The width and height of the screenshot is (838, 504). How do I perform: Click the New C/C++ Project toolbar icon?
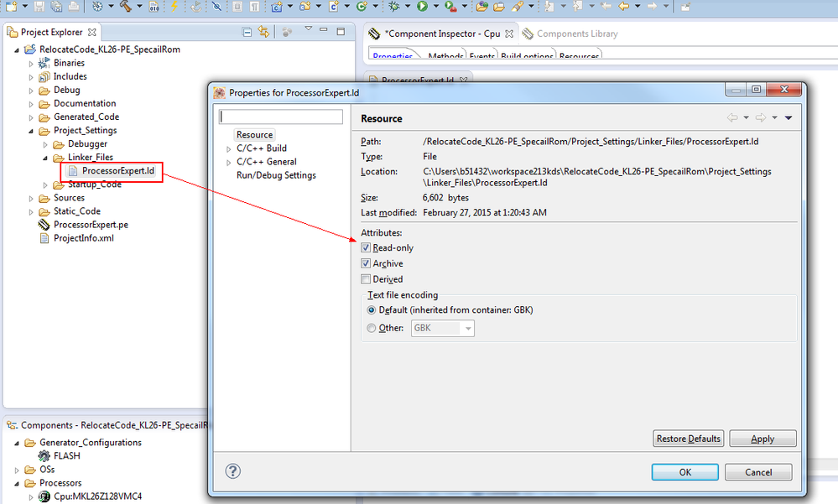(277, 7)
